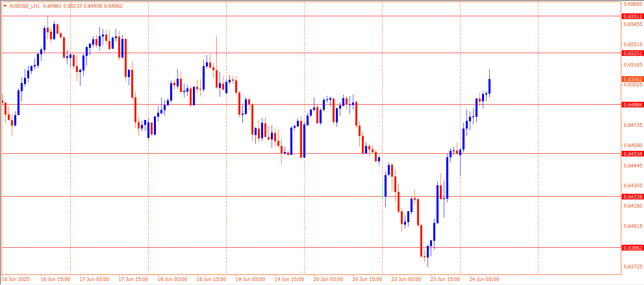
Task: Click the close value 0.65062 in header
Action: tap(113, 6)
